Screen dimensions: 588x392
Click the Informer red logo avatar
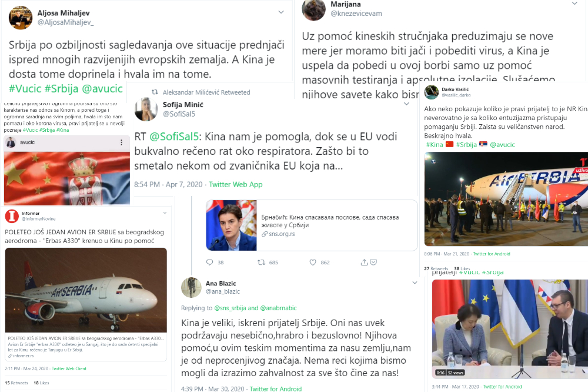12,216
